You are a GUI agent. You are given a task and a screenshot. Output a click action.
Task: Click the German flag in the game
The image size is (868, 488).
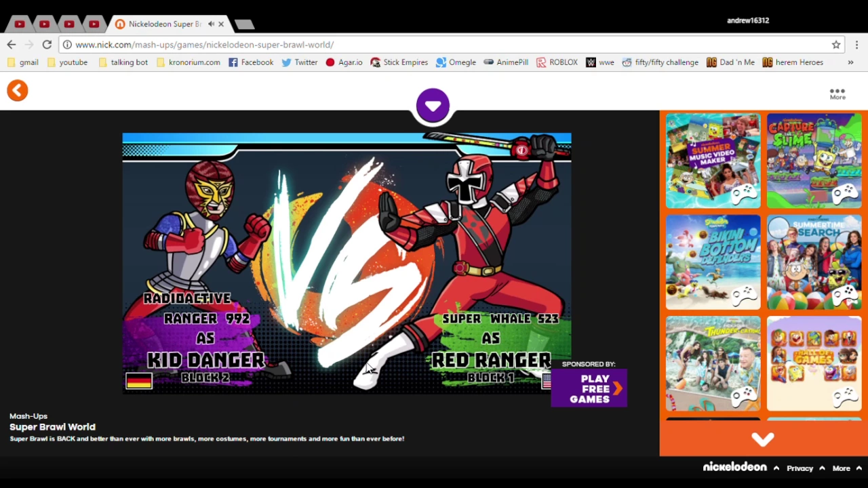click(x=139, y=382)
